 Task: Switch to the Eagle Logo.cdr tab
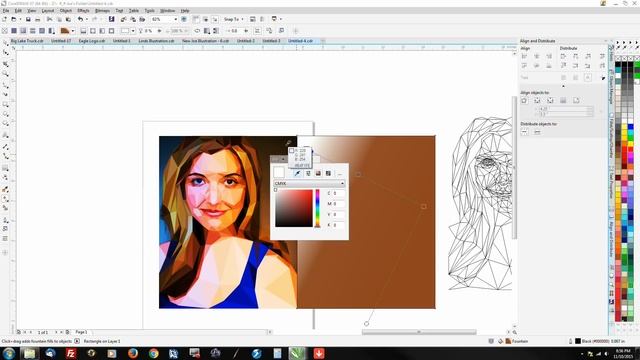coord(92,41)
